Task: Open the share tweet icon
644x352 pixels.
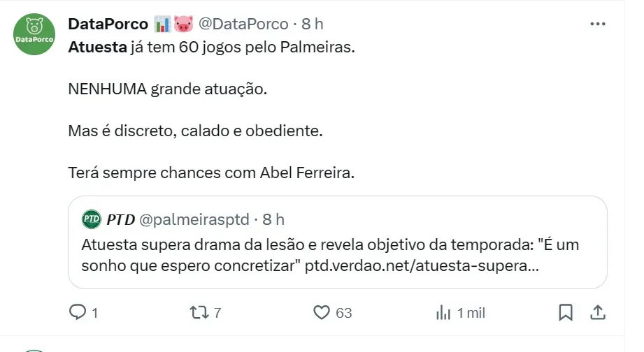Action: [x=598, y=312]
